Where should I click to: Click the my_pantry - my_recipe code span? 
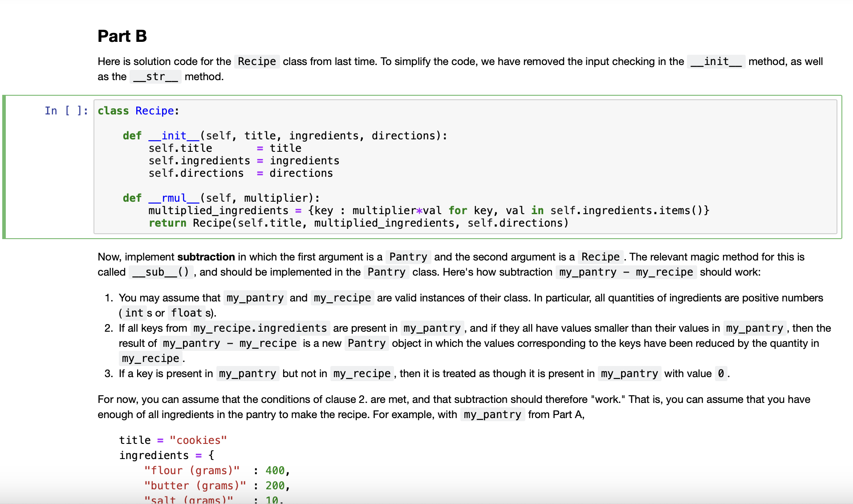coord(626,272)
